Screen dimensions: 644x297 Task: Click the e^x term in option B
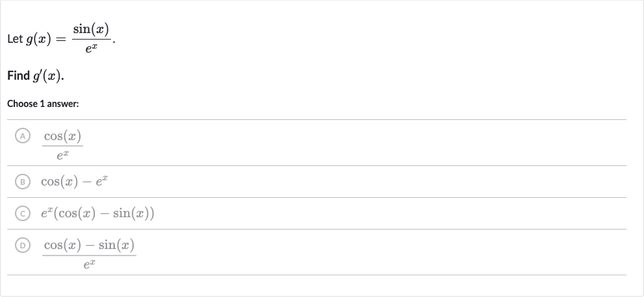click(102, 180)
